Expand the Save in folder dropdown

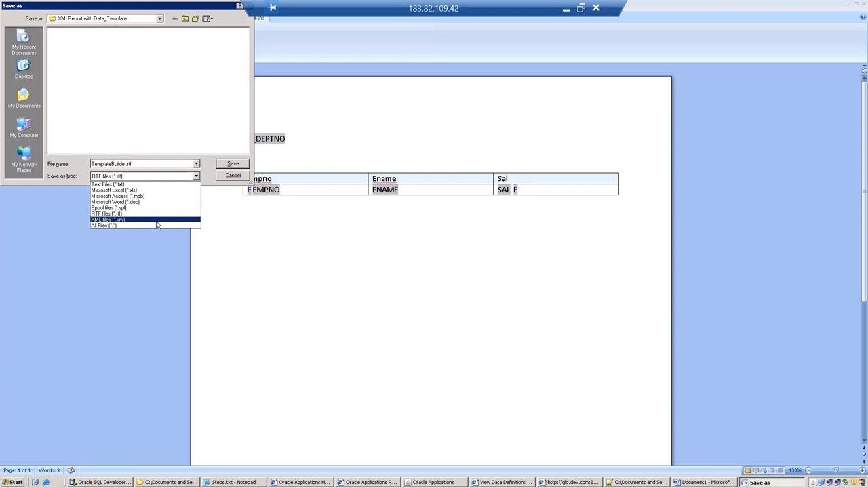click(x=159, y=18)
